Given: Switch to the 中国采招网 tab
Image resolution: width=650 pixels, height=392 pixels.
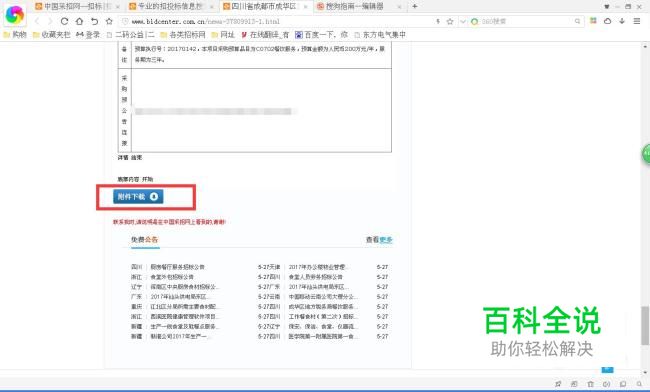Looking at the screenshot, I should 77,6.
